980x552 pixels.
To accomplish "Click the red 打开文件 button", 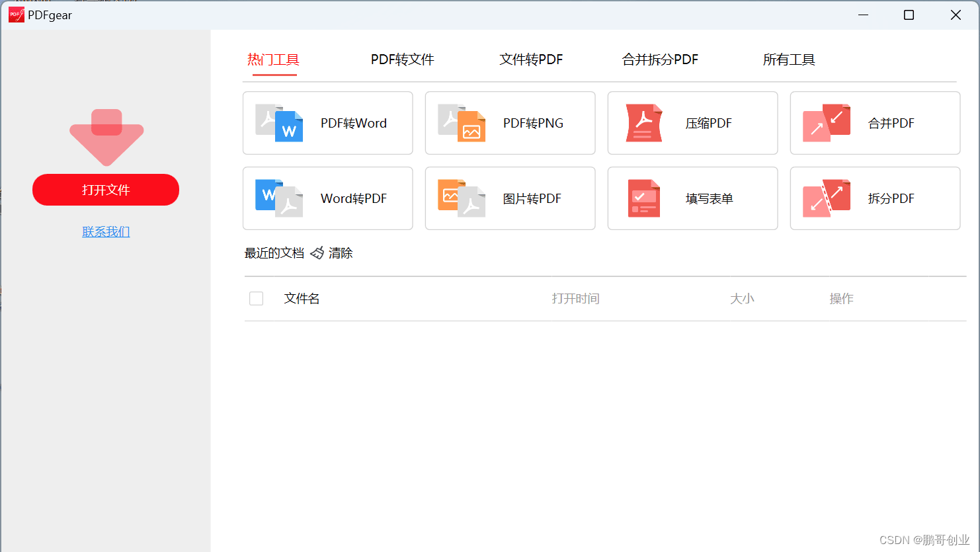I will pos(106,190).
